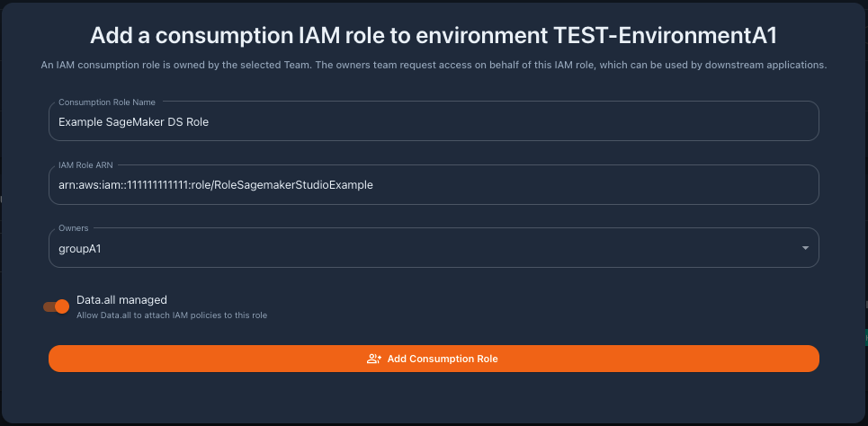Click the "Consumption Role Name" floating label
The image size is (868, 426).
[107, 102]
